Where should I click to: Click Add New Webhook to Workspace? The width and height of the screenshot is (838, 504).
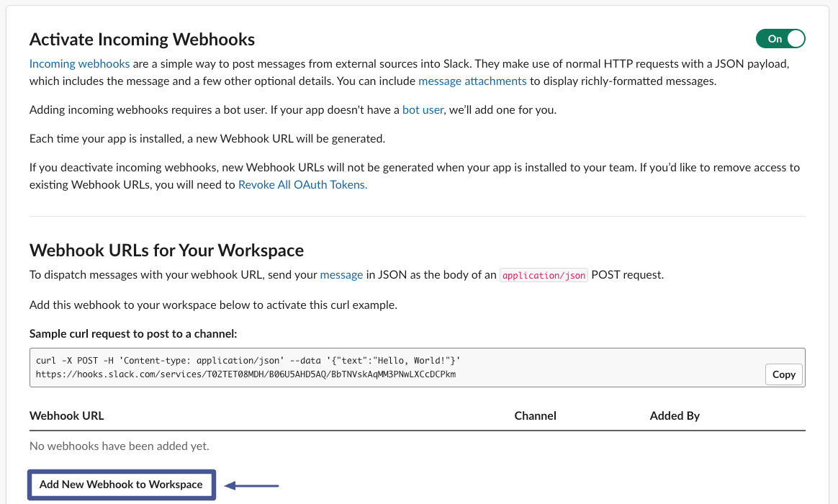point(121,485)
